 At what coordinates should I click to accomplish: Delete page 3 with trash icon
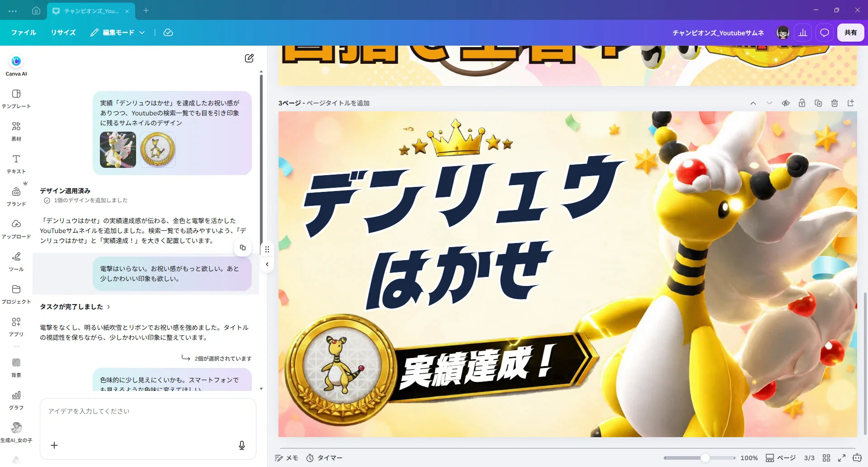click(835, 103)
